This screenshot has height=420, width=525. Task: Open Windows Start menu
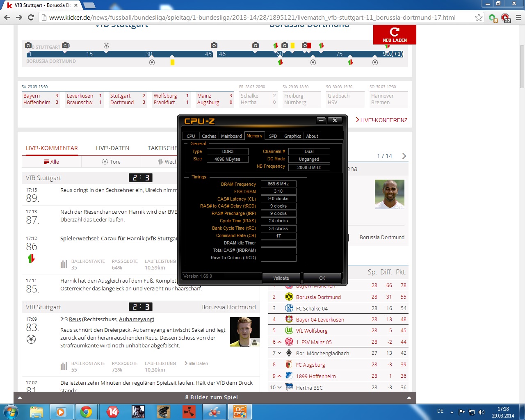click(11, 411)
